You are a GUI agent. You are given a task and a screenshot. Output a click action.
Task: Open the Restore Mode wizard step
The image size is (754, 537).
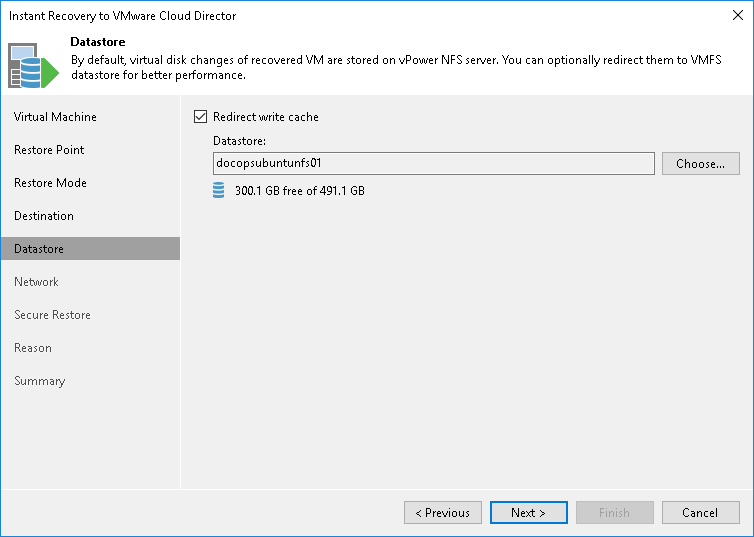pos(50,183)
